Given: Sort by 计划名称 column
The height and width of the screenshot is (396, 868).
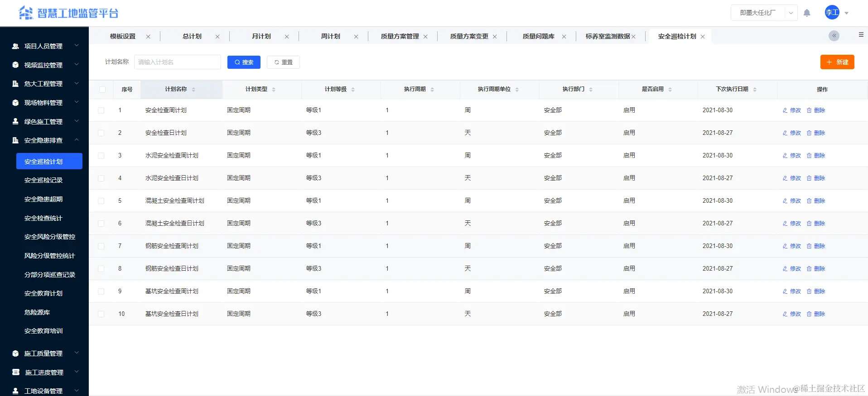Looking at the screenshot, I should 193,90.
